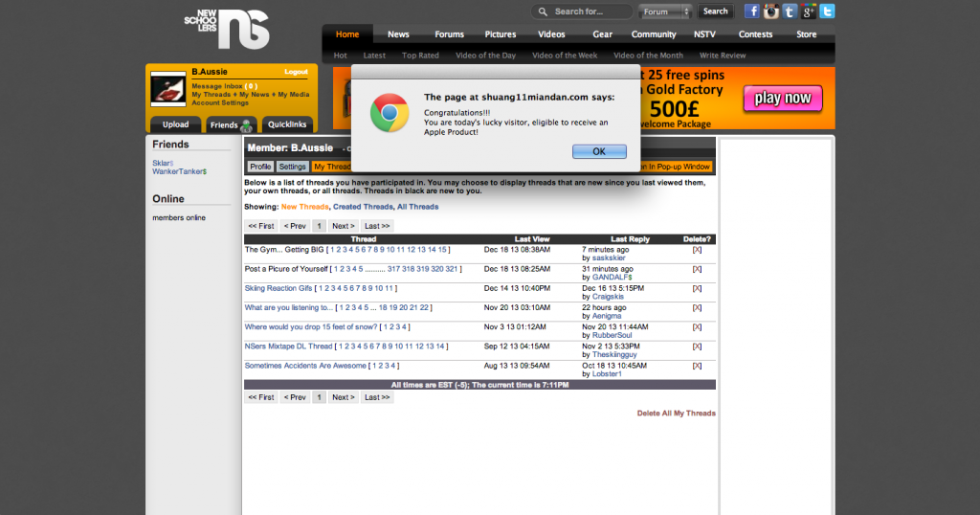Open the Twitter social icon

[x=827, y=11]
